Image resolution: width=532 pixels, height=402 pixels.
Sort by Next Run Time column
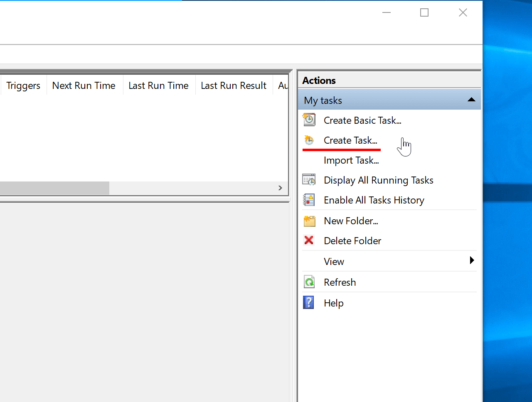[84, 86]
